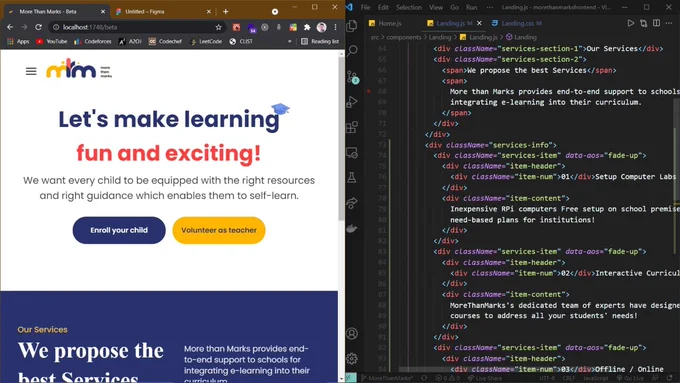Close the Untitled – Figma tab

(209, 12)
